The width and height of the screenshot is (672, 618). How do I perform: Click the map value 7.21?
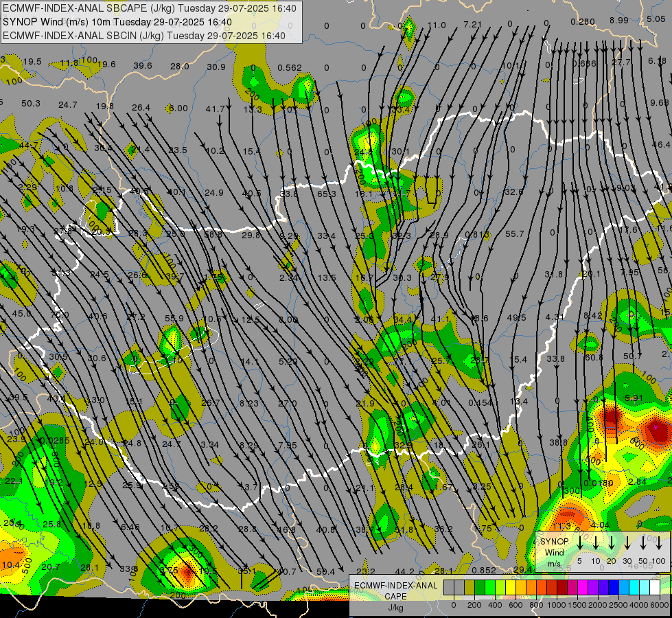click(473, 25)
